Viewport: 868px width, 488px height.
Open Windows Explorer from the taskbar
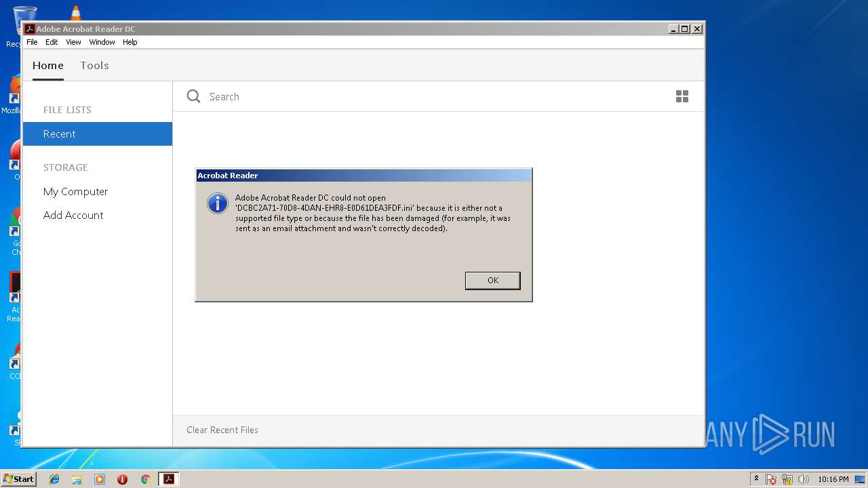[77, 479]
